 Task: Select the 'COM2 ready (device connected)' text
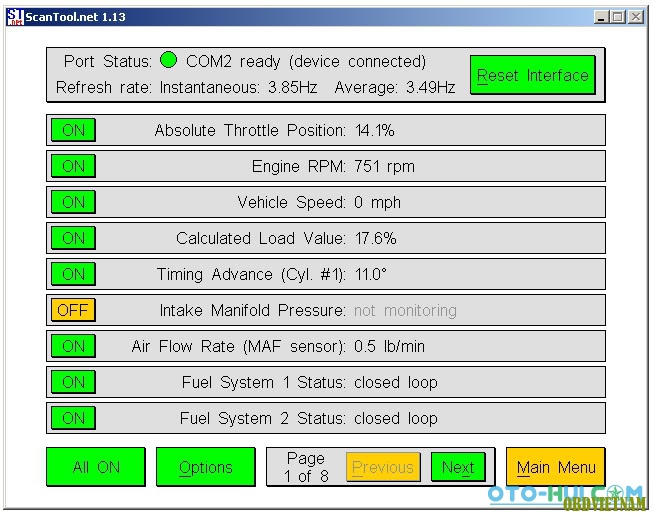point(306,62)
